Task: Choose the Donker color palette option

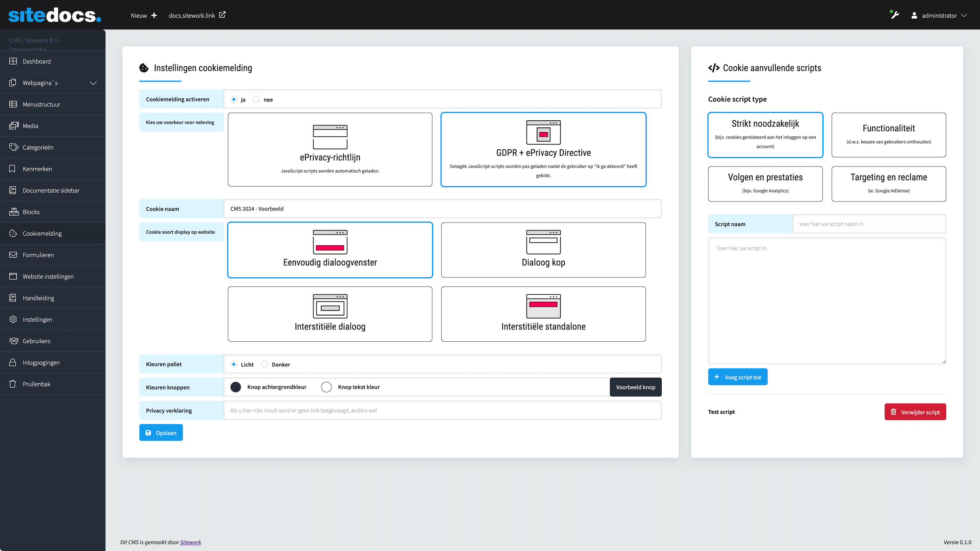Action: [x=265, y=364]
